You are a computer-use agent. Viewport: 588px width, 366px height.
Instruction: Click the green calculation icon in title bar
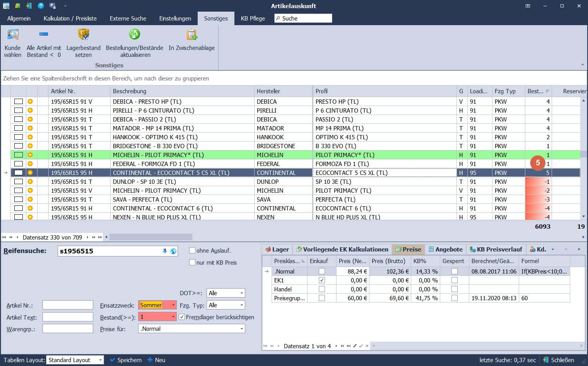click(17, 6)
